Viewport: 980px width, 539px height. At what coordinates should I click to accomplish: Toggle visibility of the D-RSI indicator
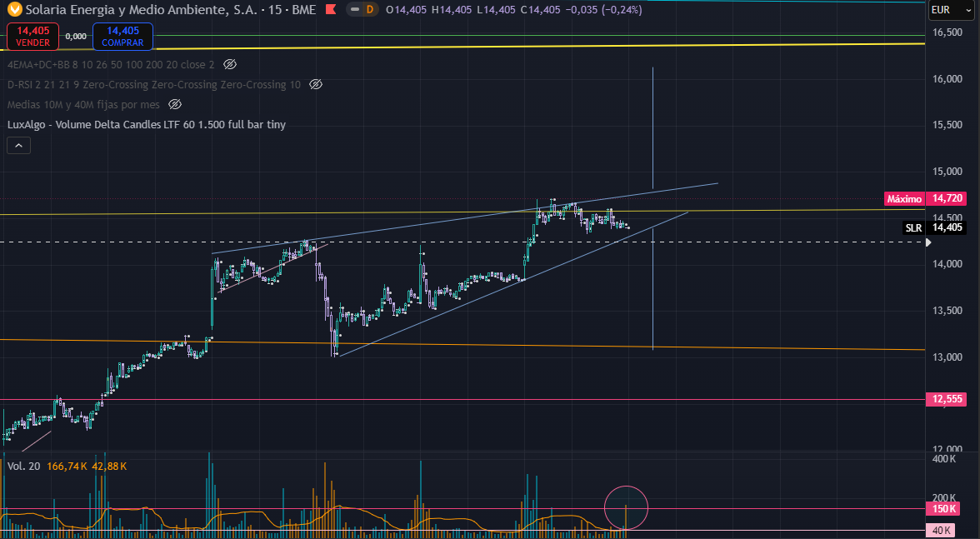[316, 84]
